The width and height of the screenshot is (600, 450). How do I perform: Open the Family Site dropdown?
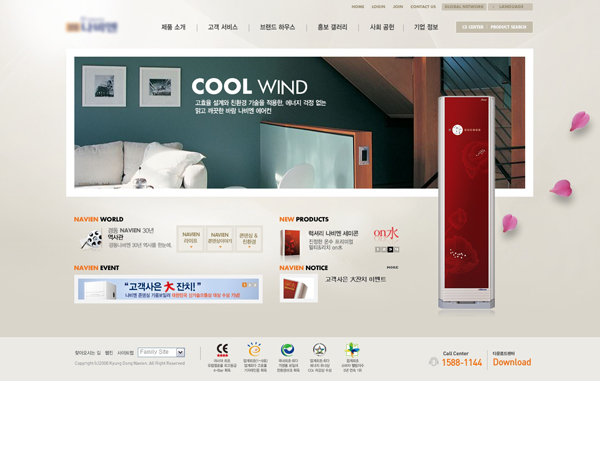coord(180,352)
